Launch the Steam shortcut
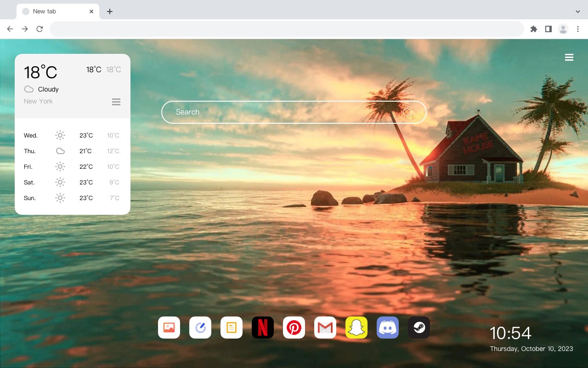This screenshot has width=588, height=368. pos(419,328)
